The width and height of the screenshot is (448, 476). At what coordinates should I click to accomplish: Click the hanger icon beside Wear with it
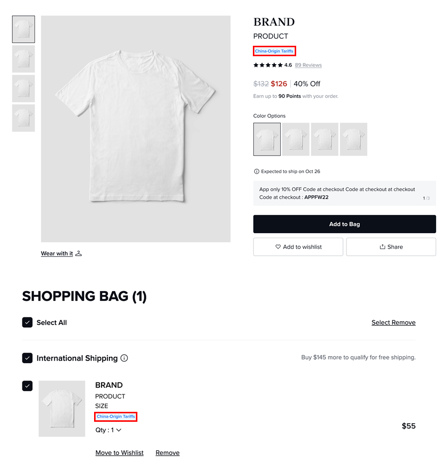click(78, 253)
